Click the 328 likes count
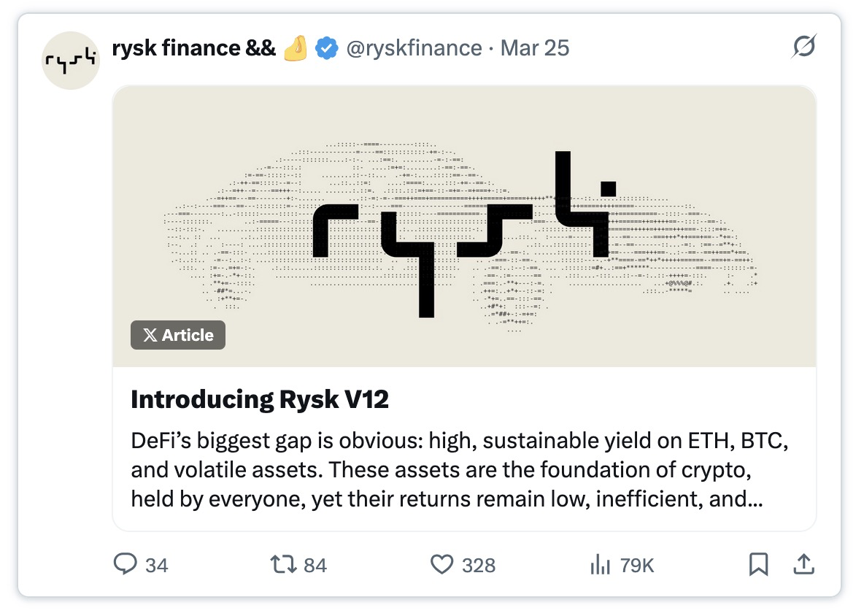This screenshot has height=616, width=864. click(x=479, y=566)
